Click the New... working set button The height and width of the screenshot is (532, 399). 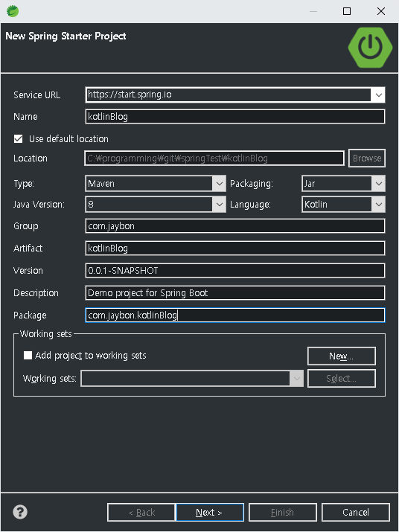pyautogui.click(x=341, y=356)
